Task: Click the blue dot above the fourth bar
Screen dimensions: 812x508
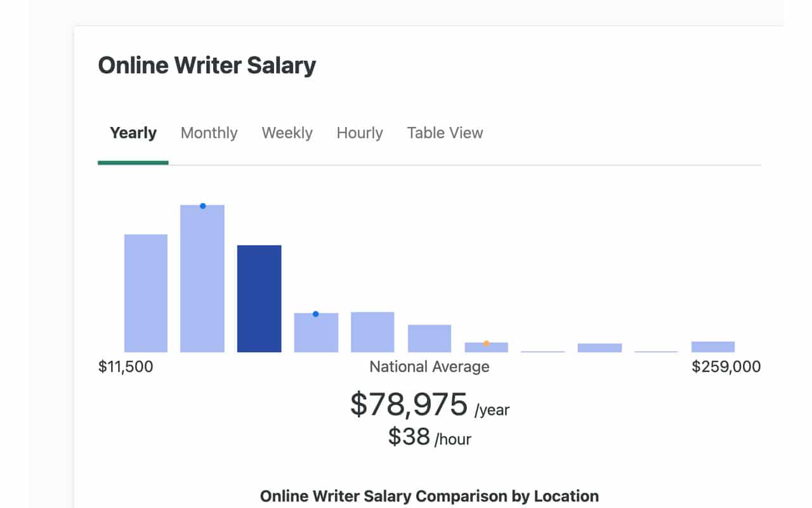Action: coord(315,312)
